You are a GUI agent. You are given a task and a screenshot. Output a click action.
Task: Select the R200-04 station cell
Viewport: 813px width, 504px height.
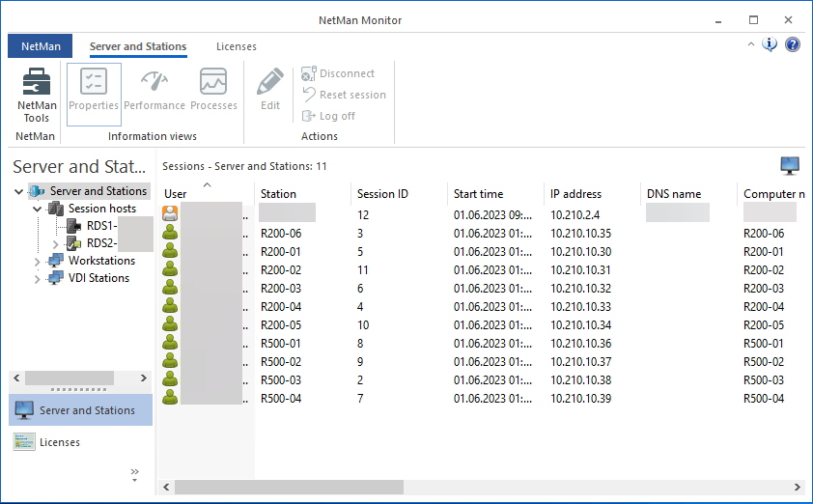click(x=281, y=307)
